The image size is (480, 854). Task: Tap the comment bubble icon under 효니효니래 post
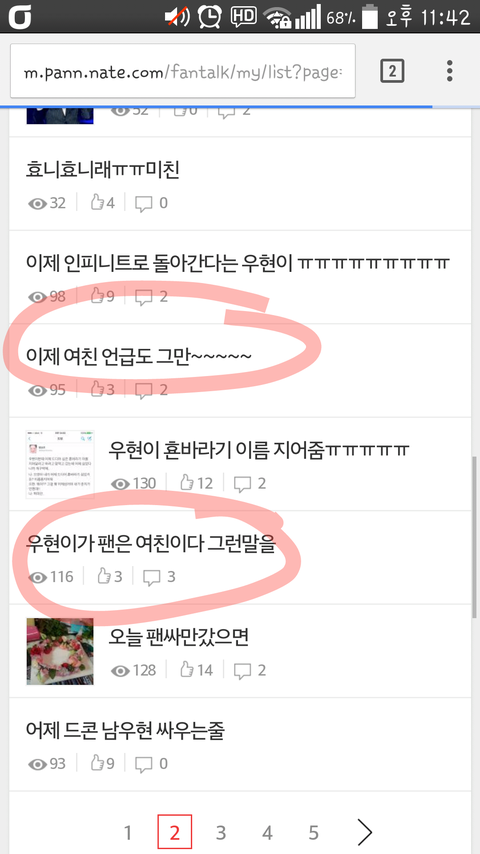click(144, 204)
